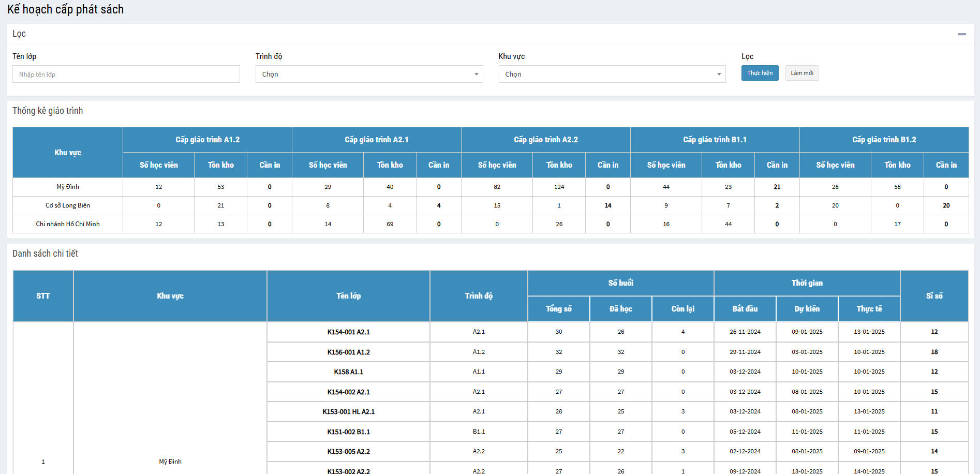Click the Chi nhánh Hồ Chí Minh row
The width and height of the screenshot is (980, 474).
68,224
